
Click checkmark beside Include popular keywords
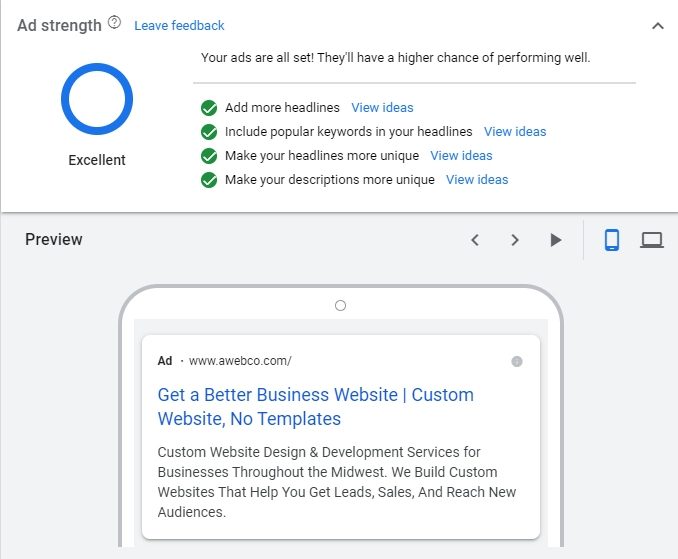pyautogui.click(x=209, y=132)
